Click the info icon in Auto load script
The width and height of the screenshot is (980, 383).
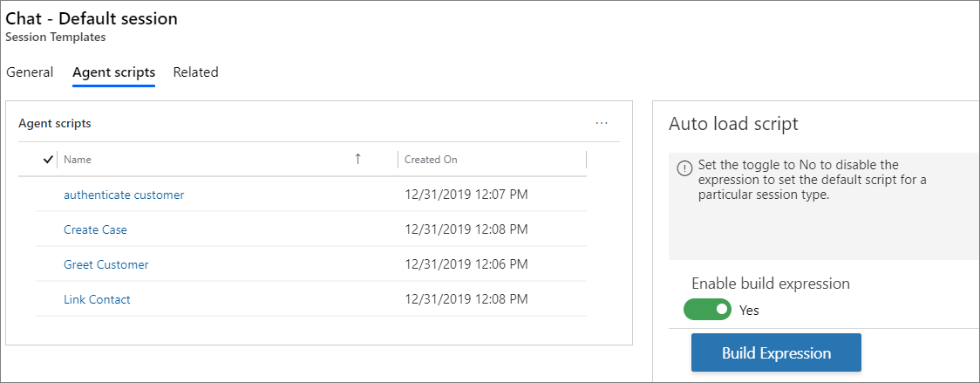685,168
